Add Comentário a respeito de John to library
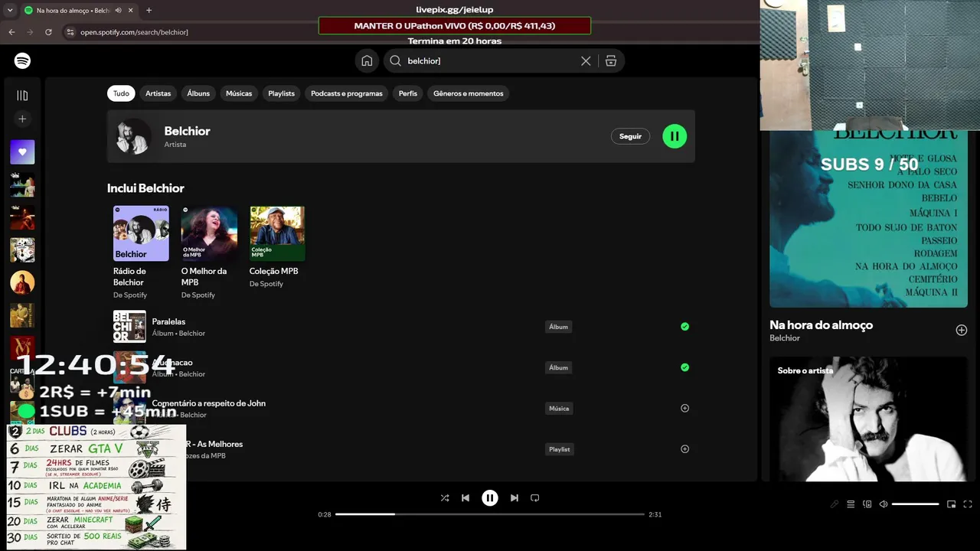Image resolution: width=980 pixels, height=551 pixels. pos(685,408)
